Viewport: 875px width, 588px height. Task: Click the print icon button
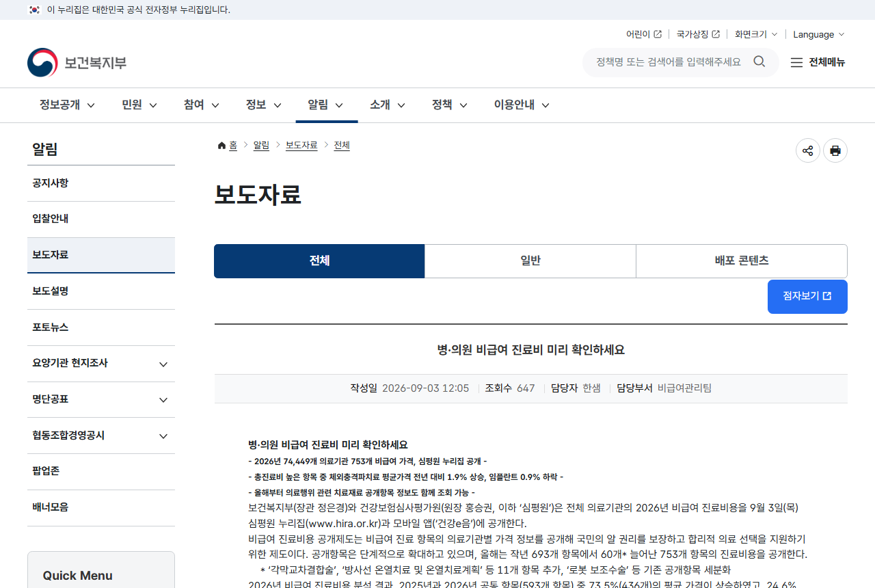(x=835, y=150)
